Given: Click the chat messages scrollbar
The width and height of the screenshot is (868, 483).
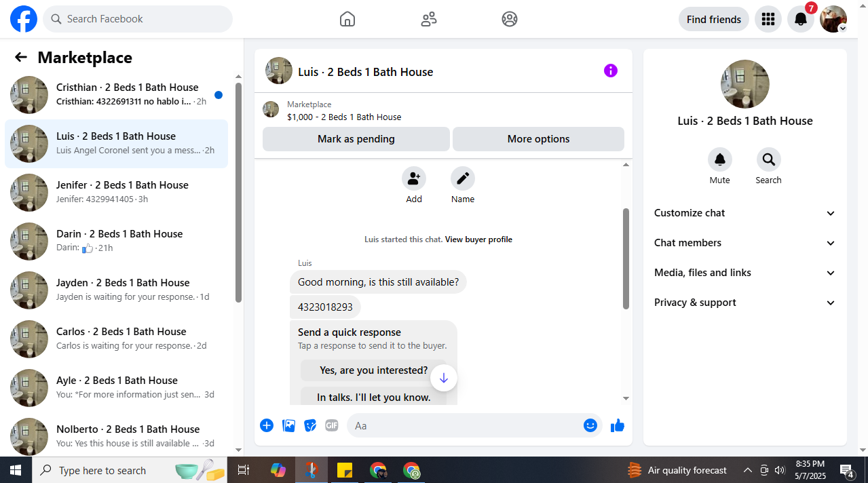Looking at the screenshot, I should point(626,258).
